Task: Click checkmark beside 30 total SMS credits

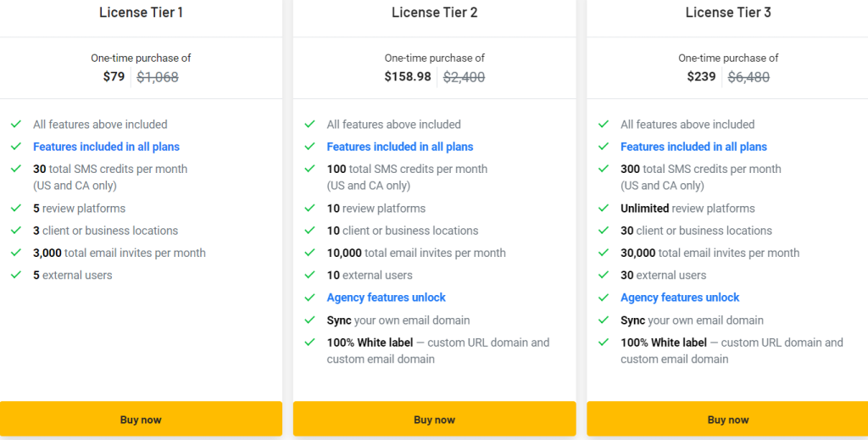Action: click(x=16, y=169)
